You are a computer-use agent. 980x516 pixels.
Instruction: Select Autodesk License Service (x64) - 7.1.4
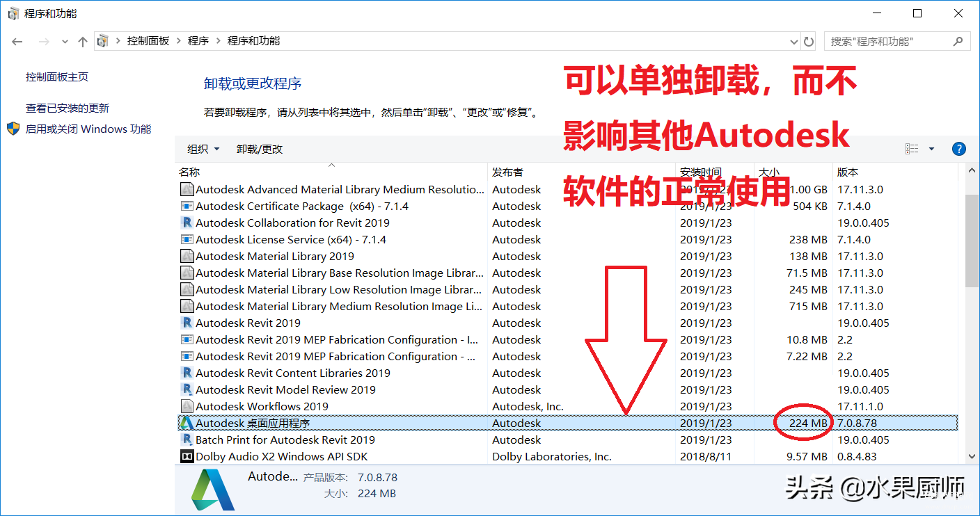click(567, 239)
